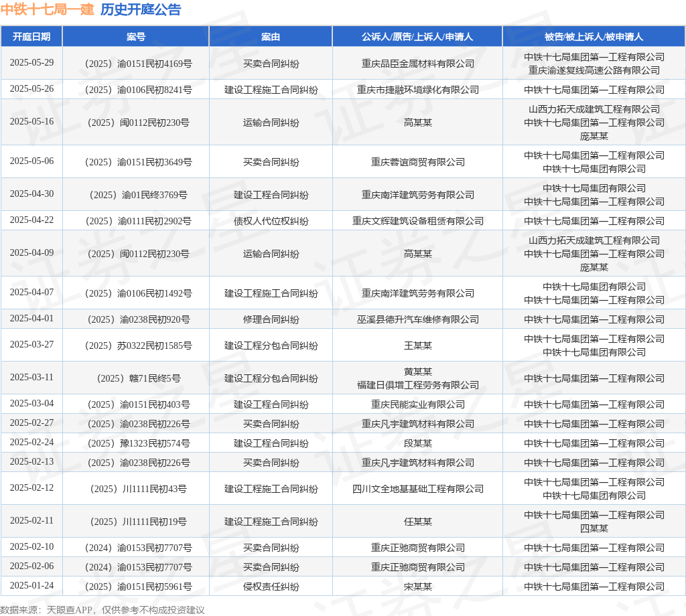
Task: Click cause 侵权责任纠纷
Action: [x=271, y=587]
